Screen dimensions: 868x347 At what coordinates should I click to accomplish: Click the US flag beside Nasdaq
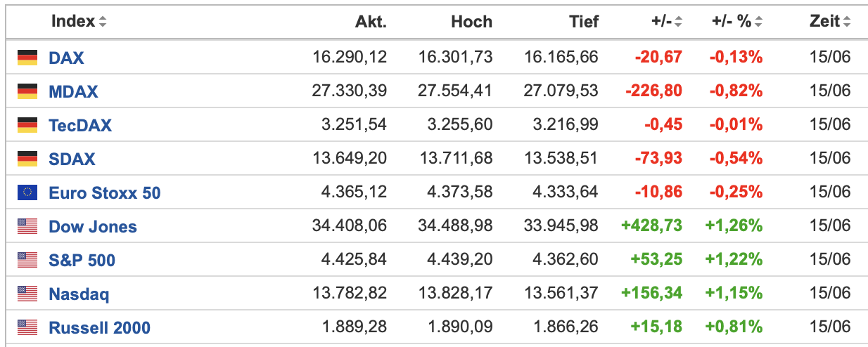pyautogui.click(x=27, y=294)
